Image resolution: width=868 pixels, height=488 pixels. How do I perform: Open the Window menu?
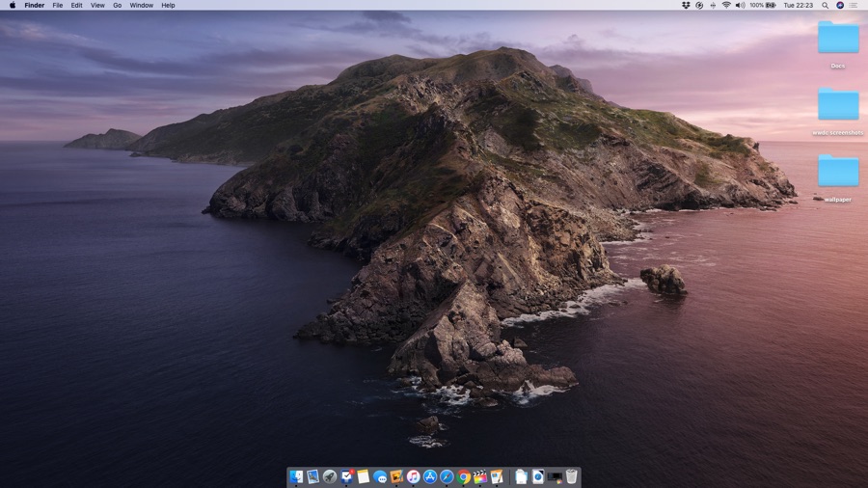pyautogui.click(x=141, y=5)
